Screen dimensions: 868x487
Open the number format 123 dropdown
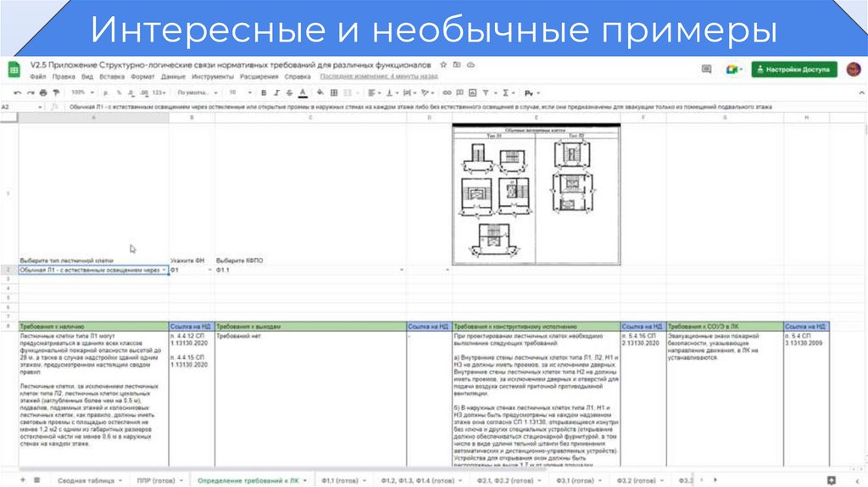tap(159, 93)
